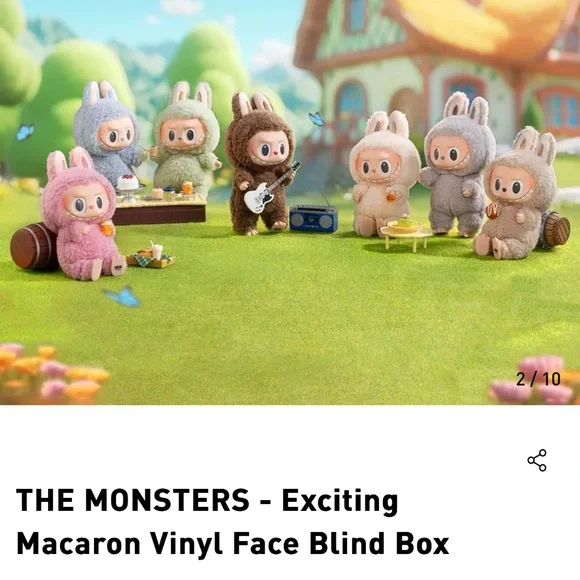Image resolution: width=580 pixels, height=580 pixels.
Task: Tap the blue boombox radio
Action: tap(313, 218)
